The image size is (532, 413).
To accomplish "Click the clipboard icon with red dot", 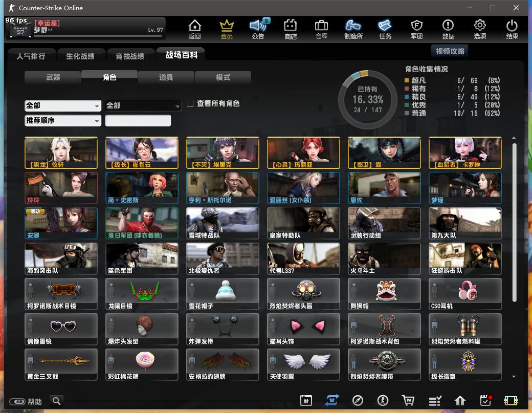I will tap(486, 400).
